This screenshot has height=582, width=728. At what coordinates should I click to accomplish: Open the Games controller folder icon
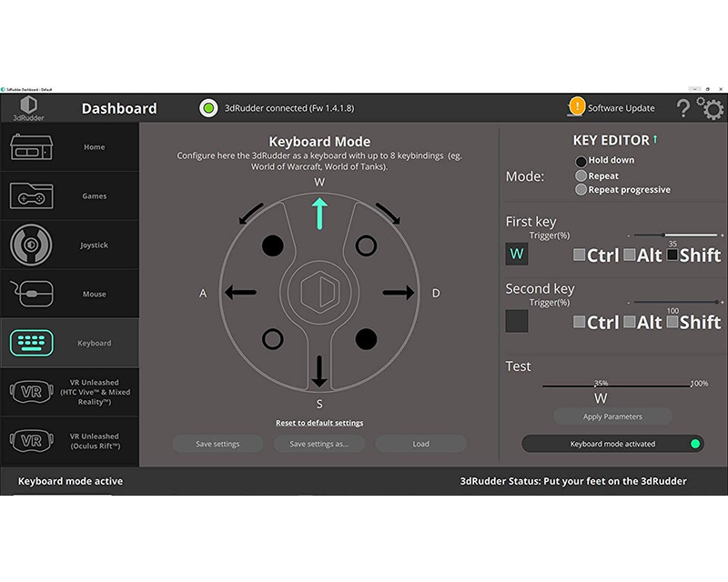coord(31,196)
